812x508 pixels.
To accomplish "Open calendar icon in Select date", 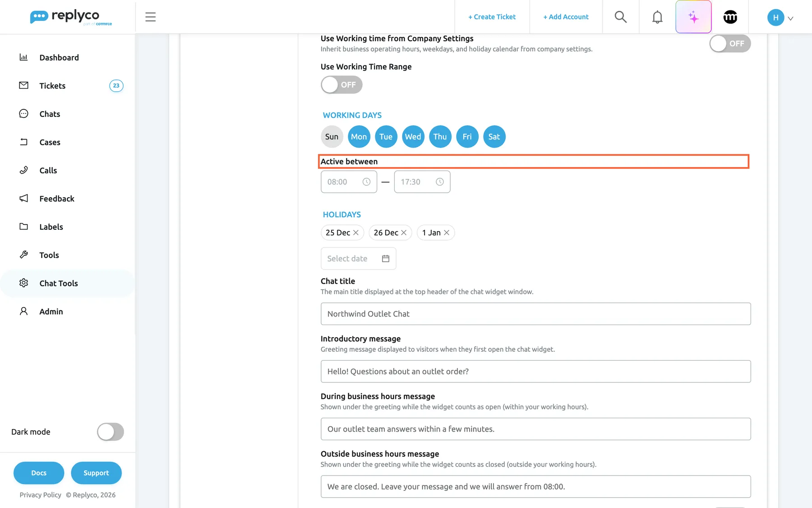I will click(386, 258).
